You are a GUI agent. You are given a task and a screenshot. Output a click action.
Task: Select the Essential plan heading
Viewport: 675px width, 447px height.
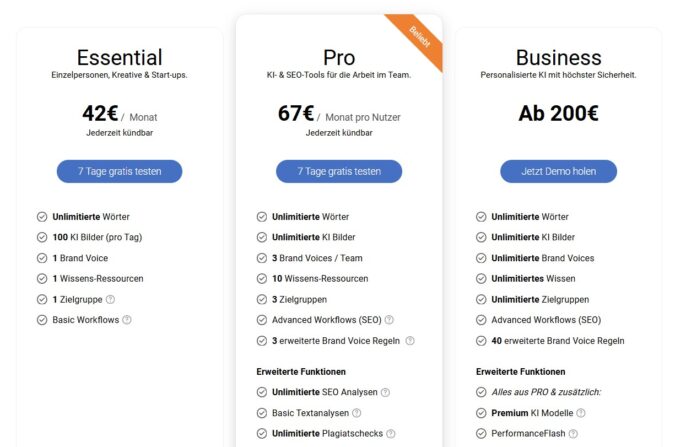coord(120,57)
